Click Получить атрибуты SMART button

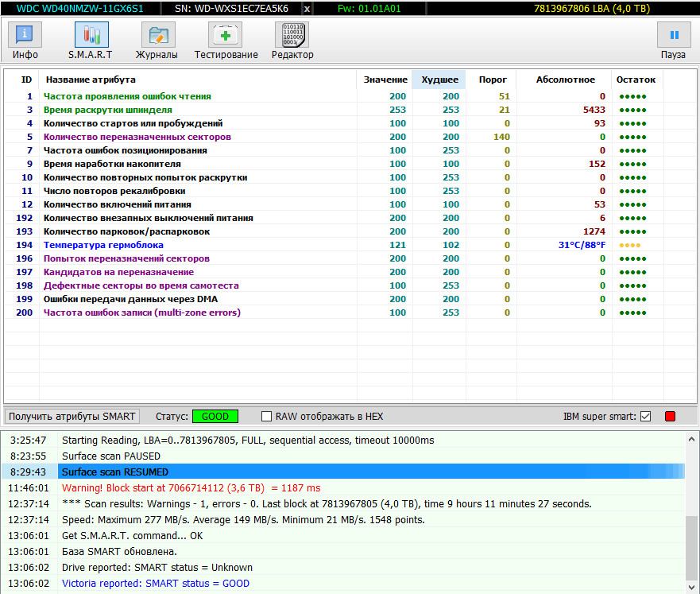click(72, 416)
